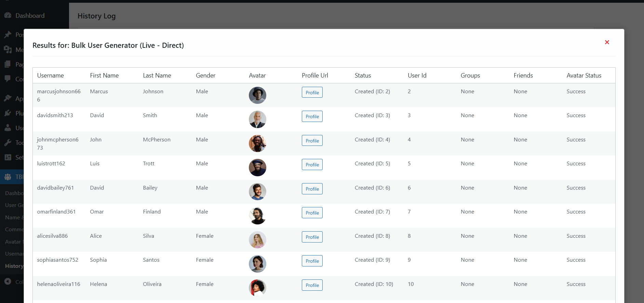The width and height of the screenshot is (644, 303).
Task: Click the Posts pin icon
Action: point(8,35)
